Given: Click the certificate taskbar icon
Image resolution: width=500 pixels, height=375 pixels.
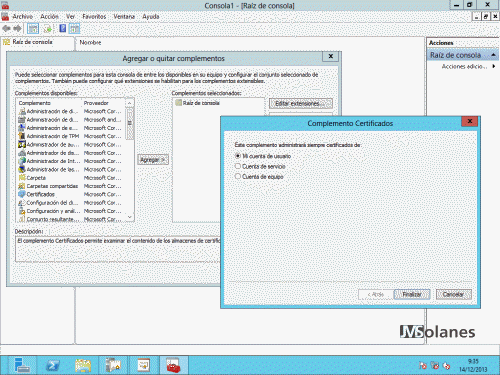Looking at the screenshot, I should (144, 365).
